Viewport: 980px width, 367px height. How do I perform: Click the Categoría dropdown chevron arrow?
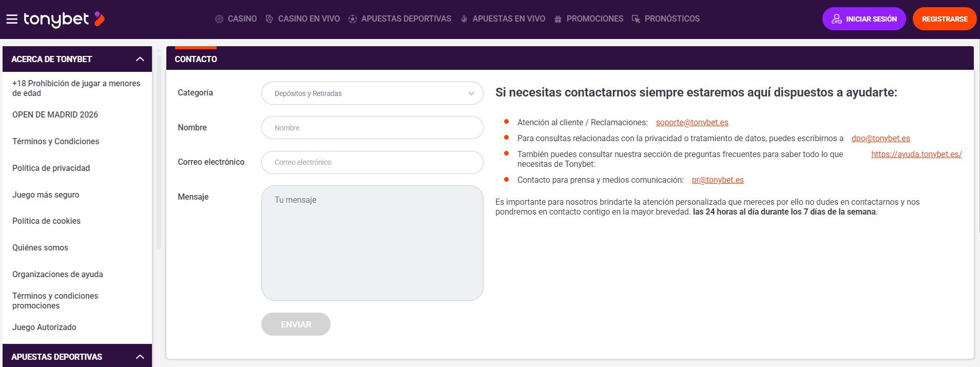(x=471, y=93)
